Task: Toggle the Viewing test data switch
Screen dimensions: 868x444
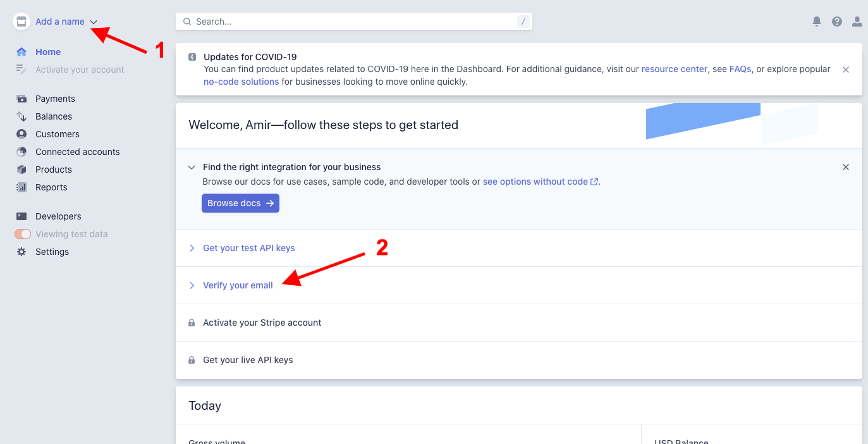Action: tap(23, 234)
